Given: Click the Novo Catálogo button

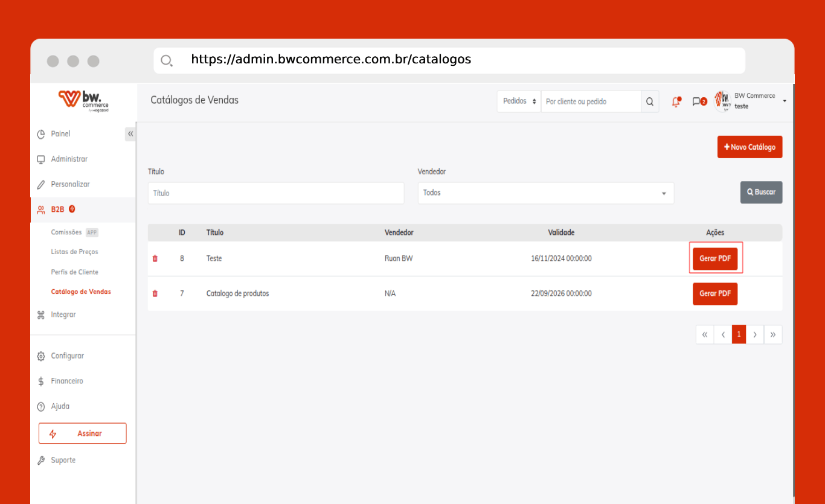Looking at the screenshot, I should coord(750,147).
